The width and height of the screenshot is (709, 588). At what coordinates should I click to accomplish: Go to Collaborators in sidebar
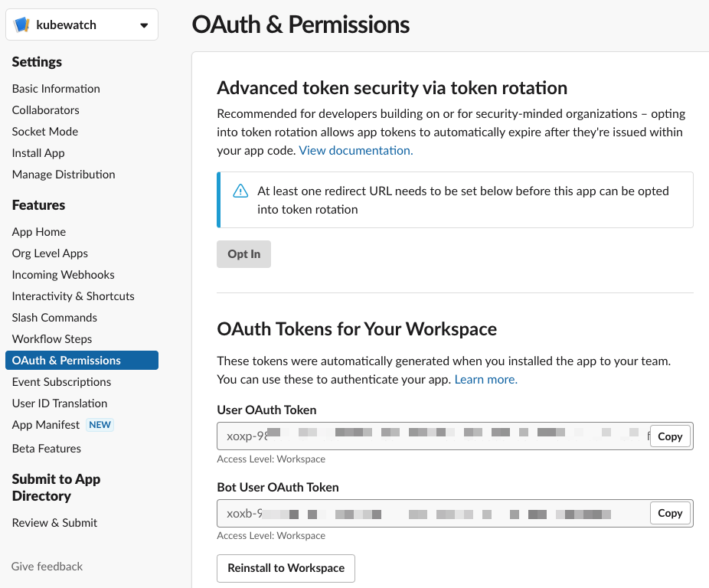(46, 110)
